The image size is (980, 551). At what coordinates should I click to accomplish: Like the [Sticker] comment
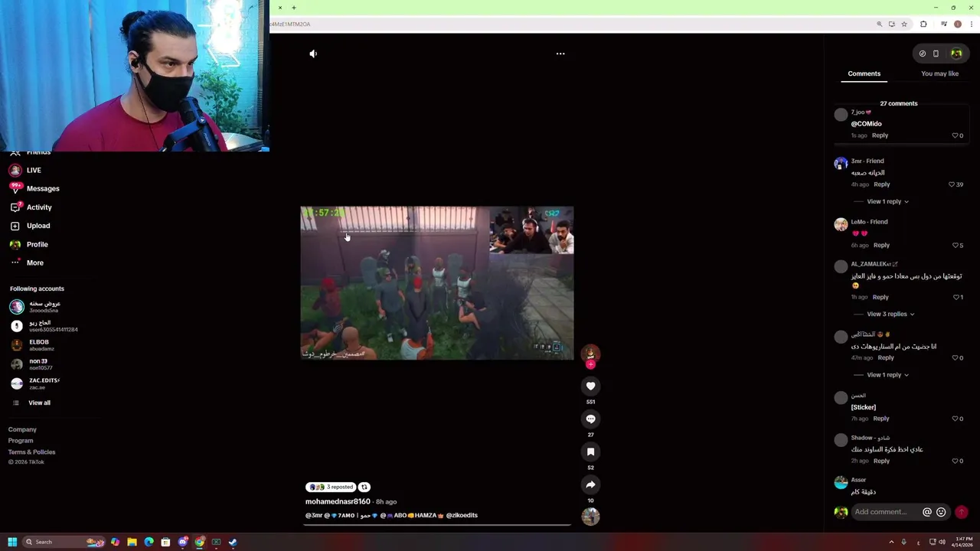click(955, 419)
